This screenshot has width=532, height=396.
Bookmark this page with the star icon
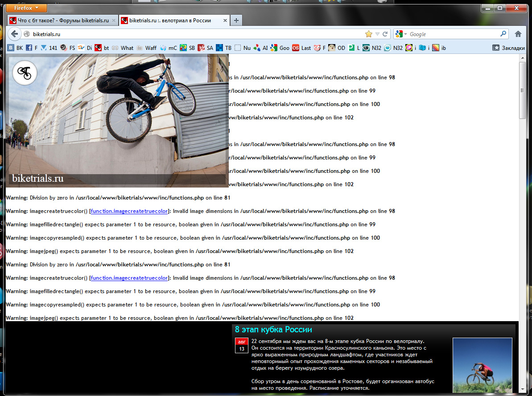368,34
